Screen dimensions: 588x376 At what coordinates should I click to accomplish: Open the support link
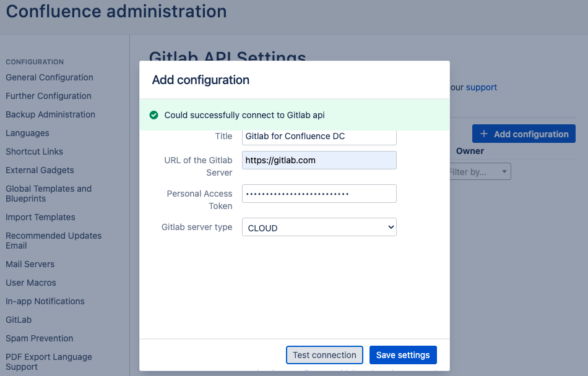click(482, 87)
